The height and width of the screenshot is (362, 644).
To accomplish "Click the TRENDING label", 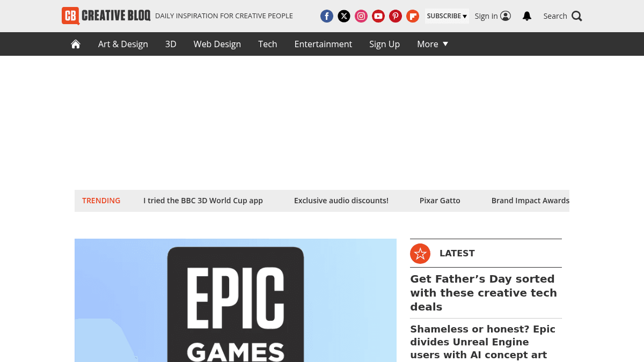I will click(x=101, y=201).
